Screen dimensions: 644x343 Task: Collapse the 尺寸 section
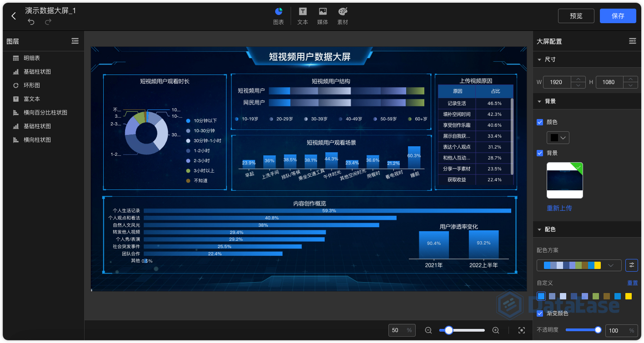(x=539, y=60)
